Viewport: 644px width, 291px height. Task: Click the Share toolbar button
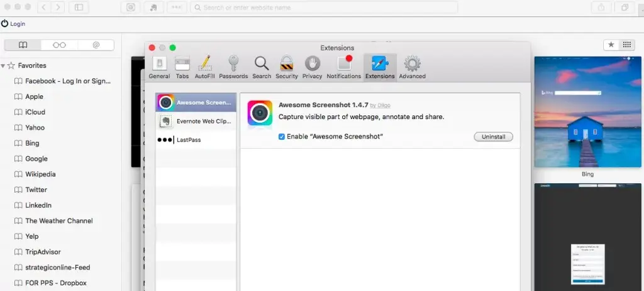tap(601, 8)
